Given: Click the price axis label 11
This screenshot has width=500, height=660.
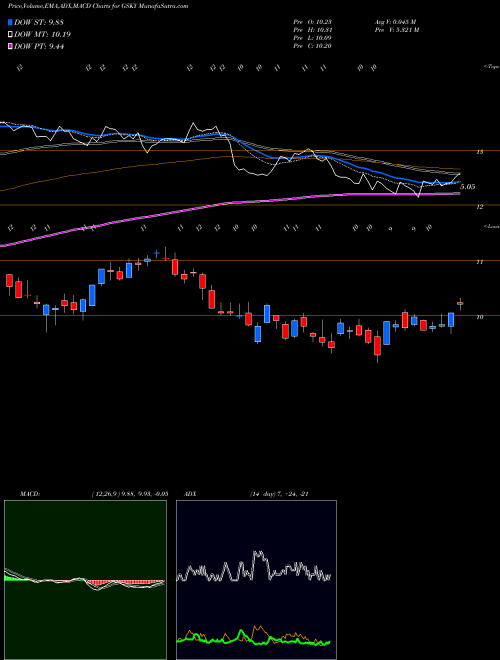Looking at the screenshot, I should (479, 262).
